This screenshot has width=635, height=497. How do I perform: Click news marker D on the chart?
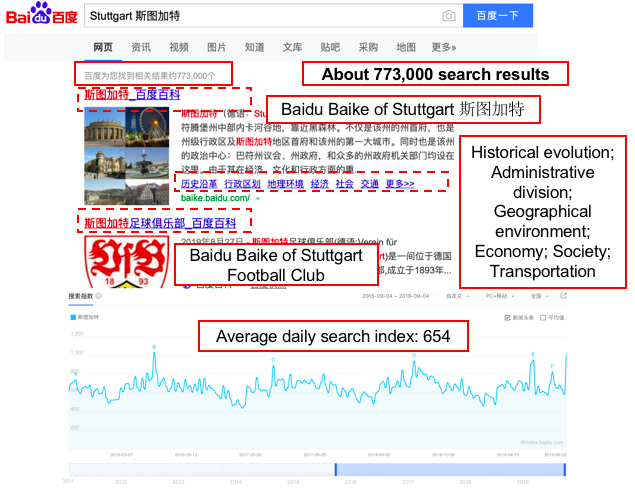[x=414, y=355]
